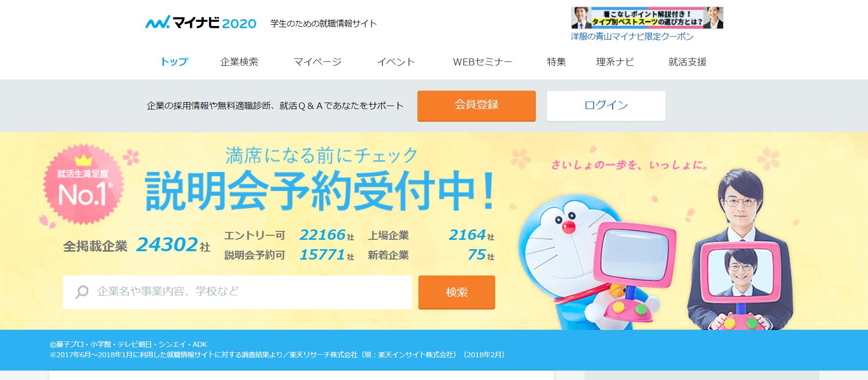The height and width of the screenshot is (380, 868).
Task: Click the マイナビ2020 logo
Action: click(x=201, y=23)
